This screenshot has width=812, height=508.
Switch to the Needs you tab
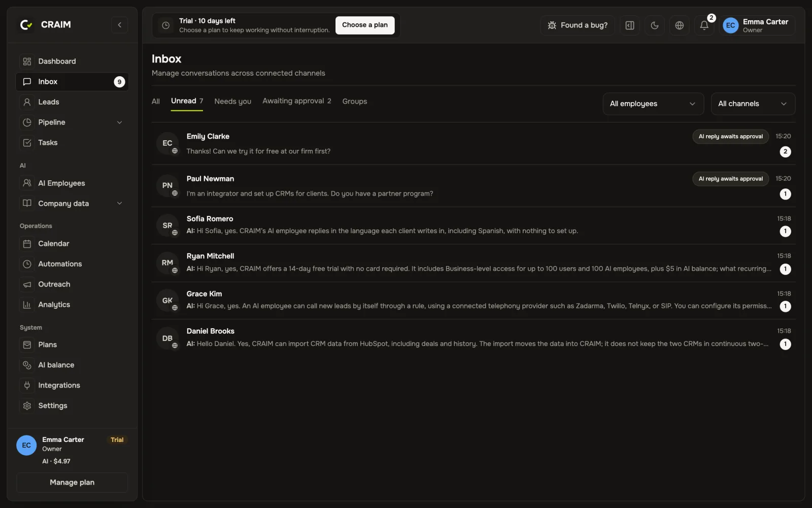point(233,102)
